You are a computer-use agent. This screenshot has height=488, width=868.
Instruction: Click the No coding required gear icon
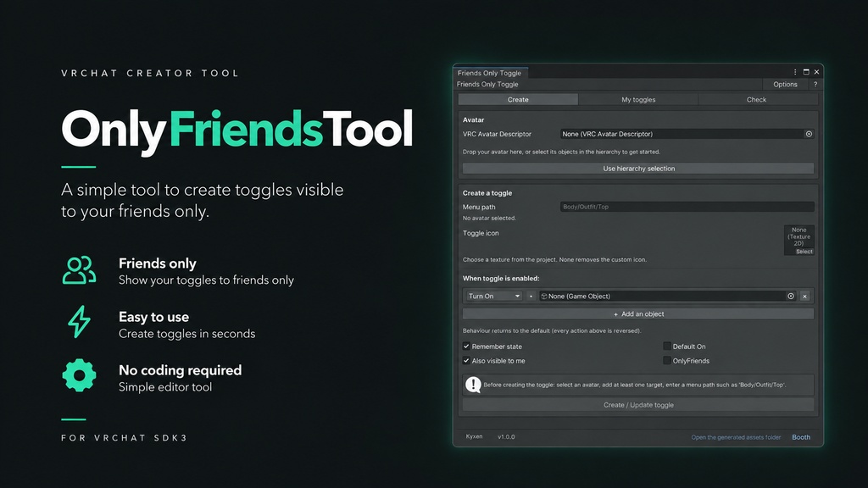(x=79, y=375)
